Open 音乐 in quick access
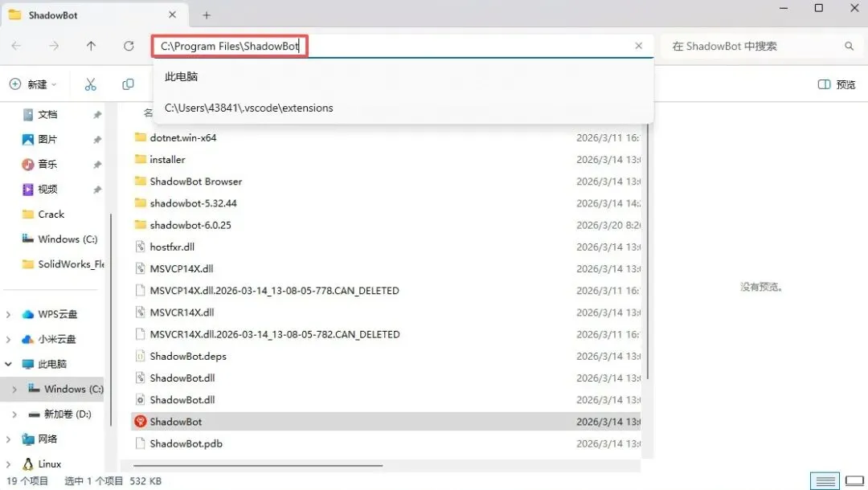Viewport: 868px width, 490px height. [x=47, y=164]
